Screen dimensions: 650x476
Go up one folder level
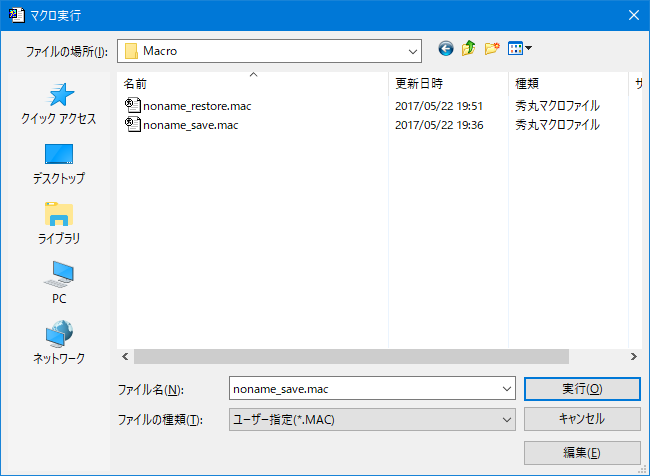[468, 49]
